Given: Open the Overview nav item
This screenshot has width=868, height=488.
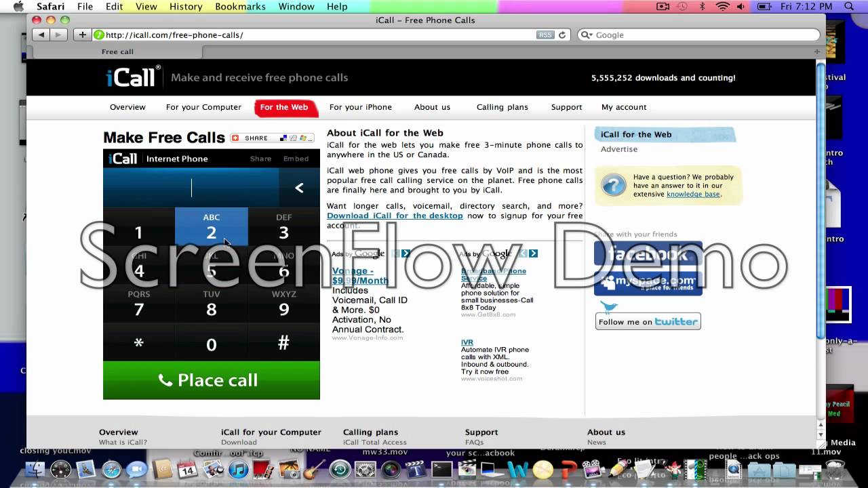Looking at the screenshot, I should click(127, 107).
